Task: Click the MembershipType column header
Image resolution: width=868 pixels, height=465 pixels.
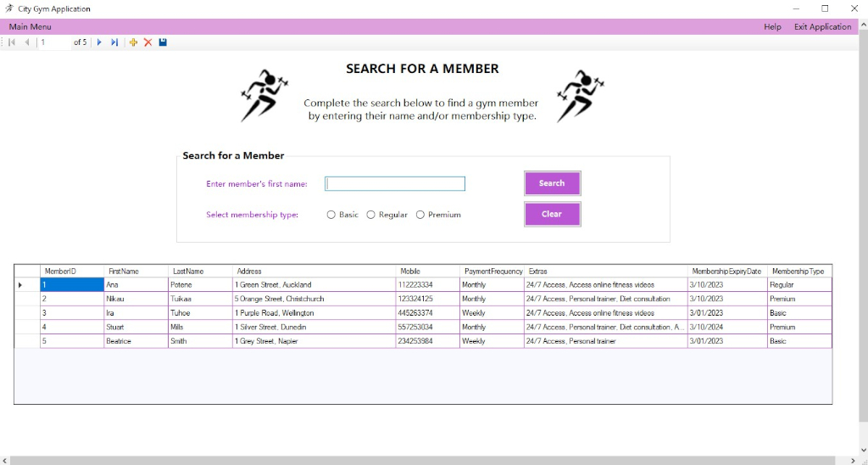Action: point(799,272)
